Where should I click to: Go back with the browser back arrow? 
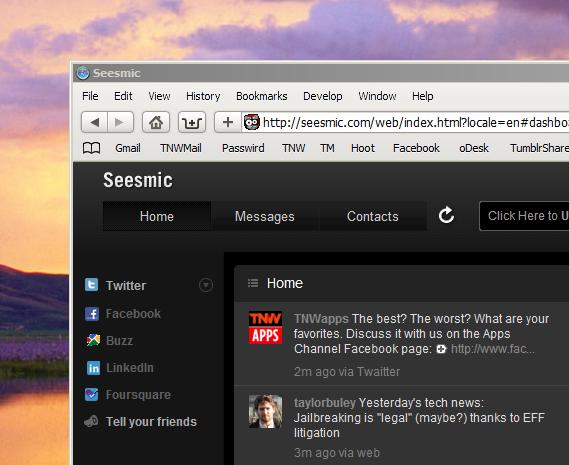pos(94,122)
